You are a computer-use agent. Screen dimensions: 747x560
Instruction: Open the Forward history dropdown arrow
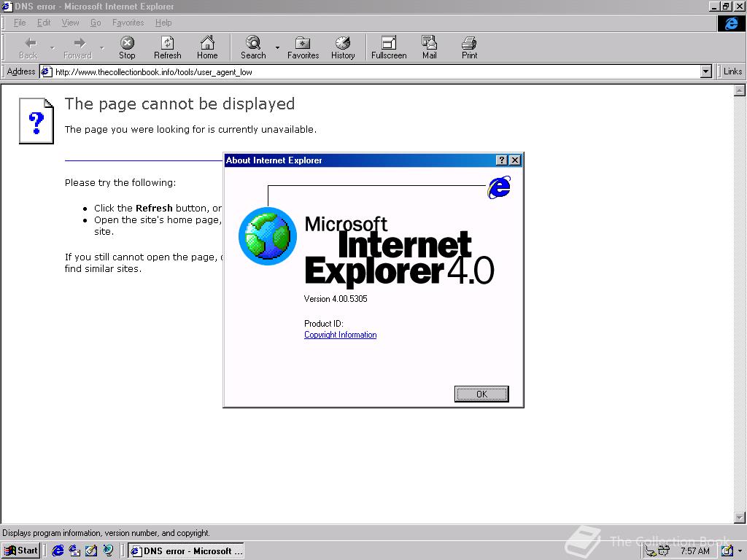(101, 47)
